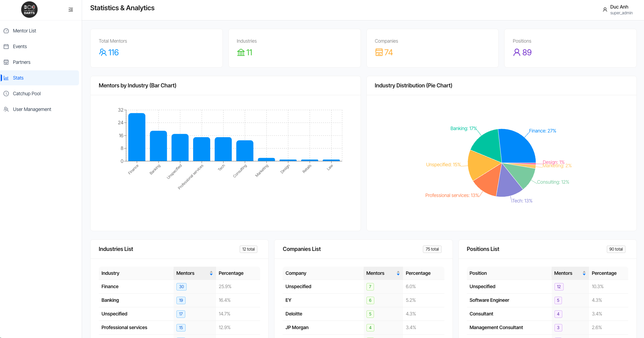Click the Project Darts logo
The width and height of the screenshot is (644, 338).
point(29,10)
